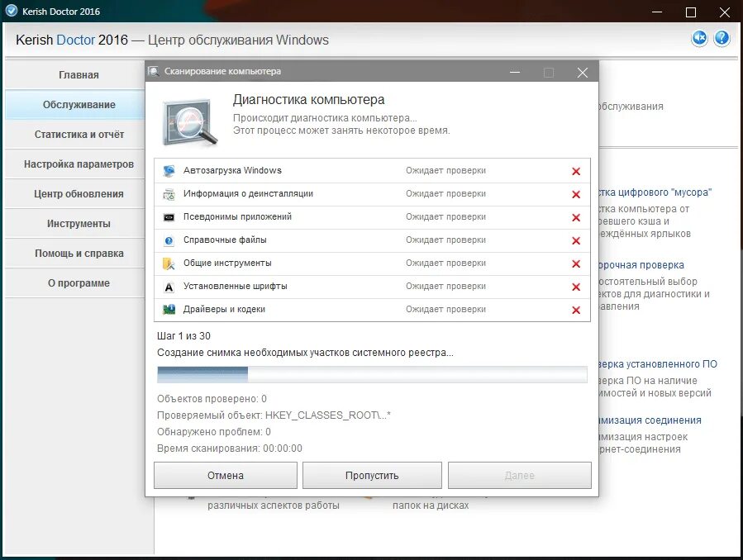The height and width of the screenshot is (560, 743).
Task: Click the Kerish Doctor title bar logo
Action: pyautogui.click(x=12, y=11)
